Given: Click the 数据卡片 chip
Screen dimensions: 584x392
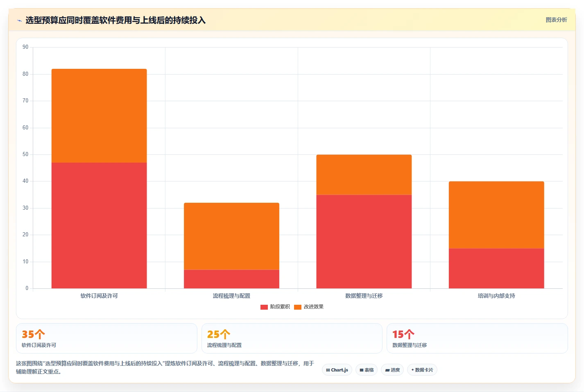Looking at the screenshot, I should tap(422, 370).
